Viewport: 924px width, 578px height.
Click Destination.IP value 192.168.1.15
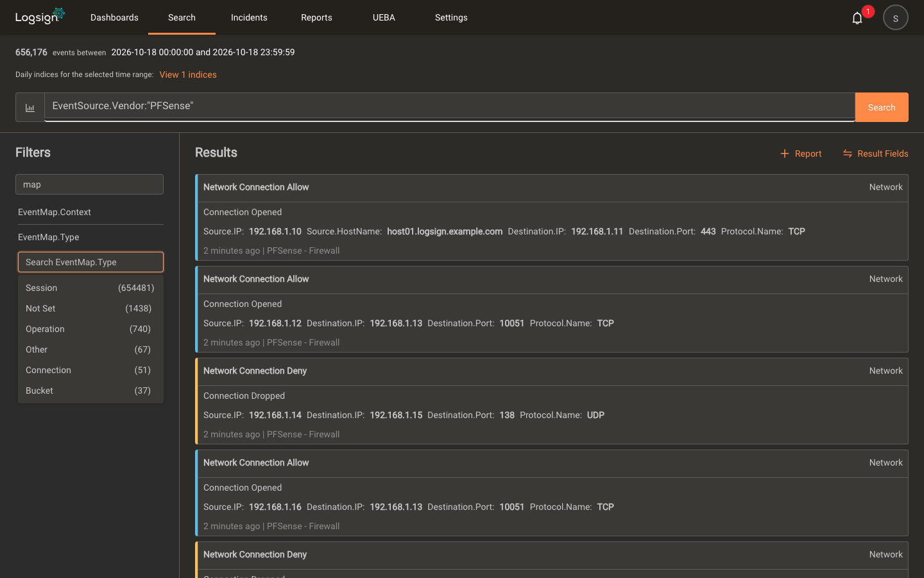(396, 415)
